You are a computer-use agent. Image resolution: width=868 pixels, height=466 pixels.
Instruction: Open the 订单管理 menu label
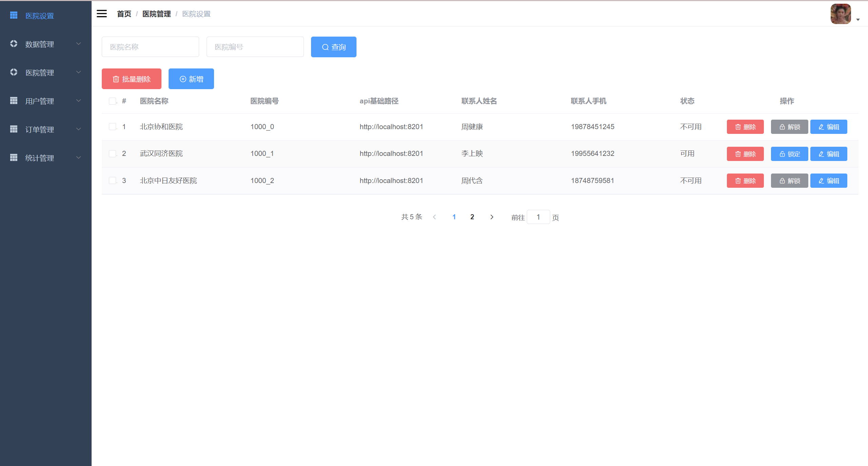coord(40,130)
